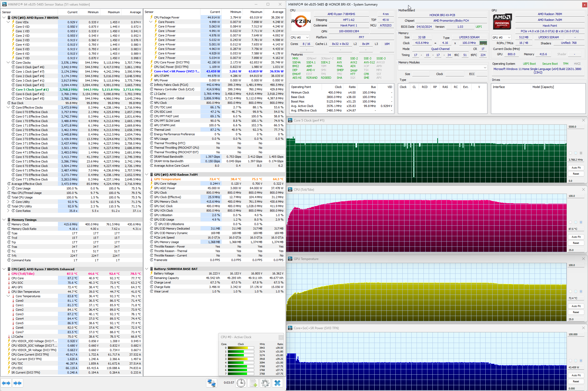Open the GPU #0 selector dropdown
Screen dimensions: 588x391
[x=501, y=38]
